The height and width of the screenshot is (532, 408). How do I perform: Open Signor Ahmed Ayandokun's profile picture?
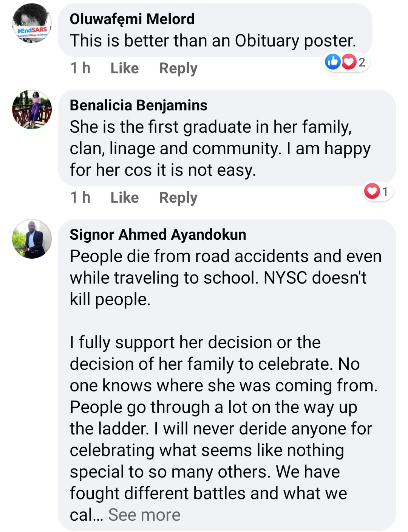click(x=32, y=239)
